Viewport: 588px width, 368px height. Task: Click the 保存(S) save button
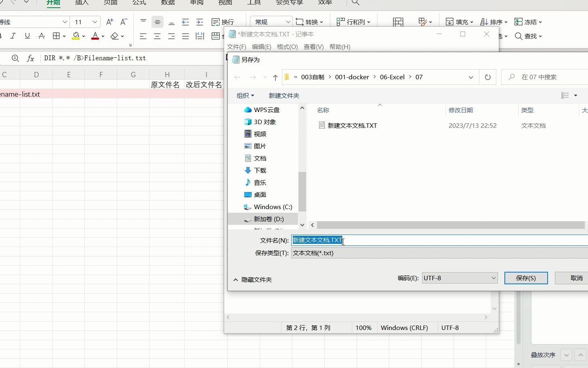tap(526, 278)
